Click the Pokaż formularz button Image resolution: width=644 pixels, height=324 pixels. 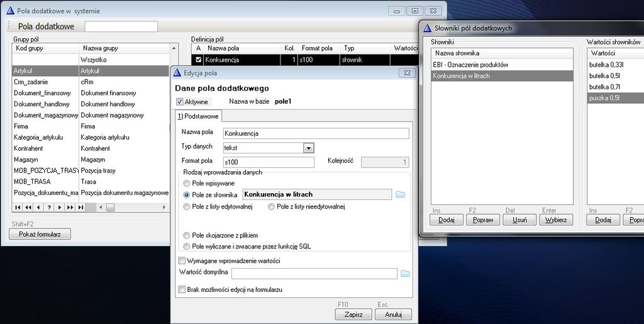tap(40, 234)
